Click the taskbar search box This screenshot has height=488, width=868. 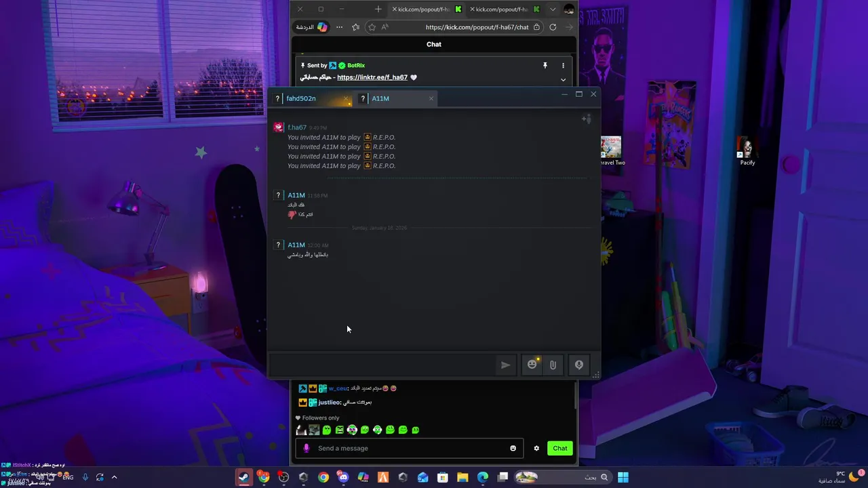pyautogui.click(x=563, y=477)
